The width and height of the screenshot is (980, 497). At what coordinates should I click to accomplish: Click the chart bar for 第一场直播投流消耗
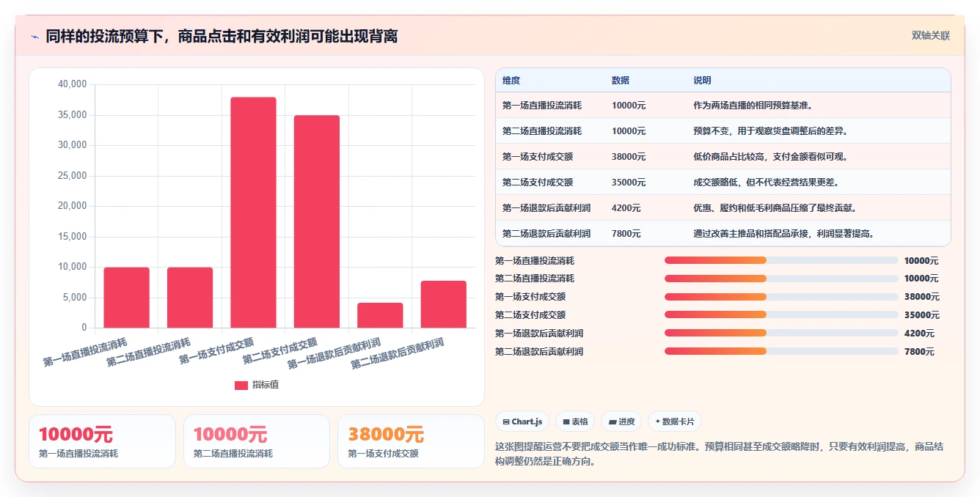(126, 298)
